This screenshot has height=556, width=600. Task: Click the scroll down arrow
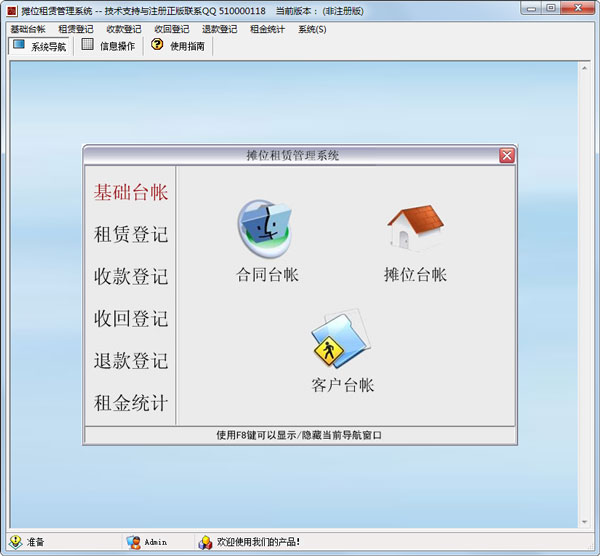[x=584, y=522]
